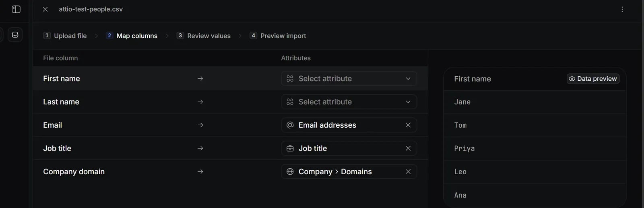Click chevron arrow in Last name dropdown
The height and width of the screenshot is (208, 644).
click(x=408, y=102)
